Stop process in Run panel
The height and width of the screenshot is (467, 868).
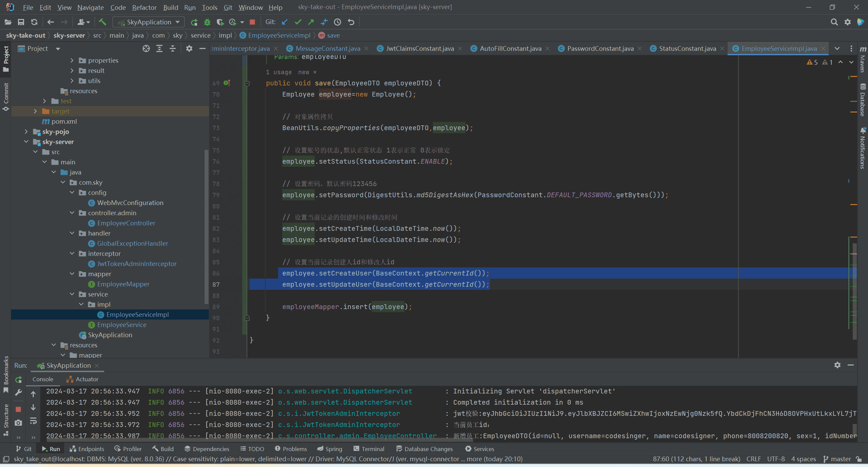[x=18, y=409]
